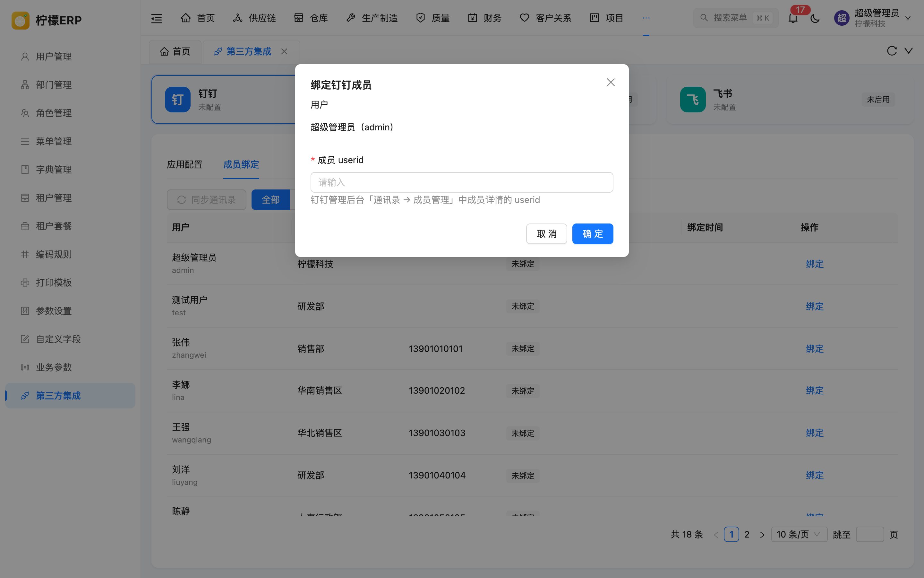Viewport: 924px width, 578px height.
Task: Confirm with the 确定 button
Action: coord(593,233)
